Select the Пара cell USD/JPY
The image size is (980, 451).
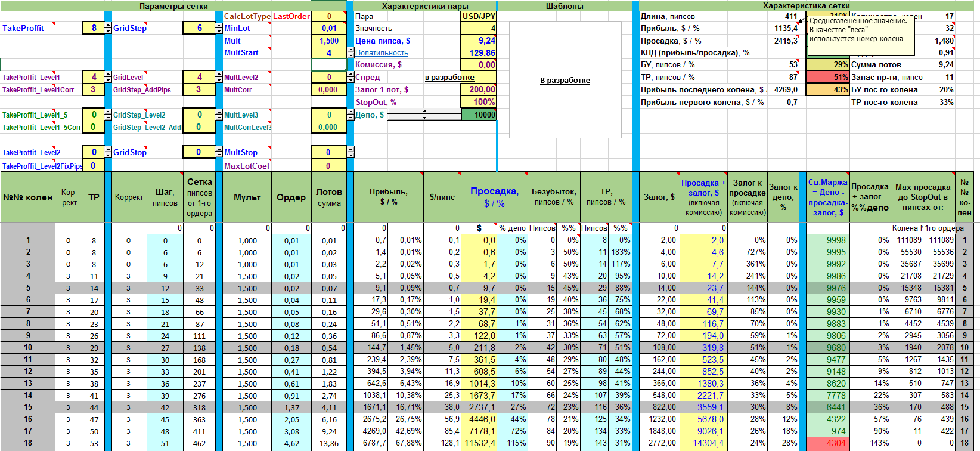tap(479, 16)
